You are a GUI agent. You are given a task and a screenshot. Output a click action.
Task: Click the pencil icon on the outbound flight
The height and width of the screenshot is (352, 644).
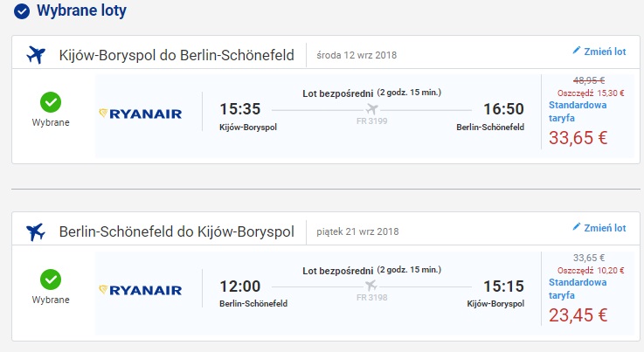pos(576,51)
